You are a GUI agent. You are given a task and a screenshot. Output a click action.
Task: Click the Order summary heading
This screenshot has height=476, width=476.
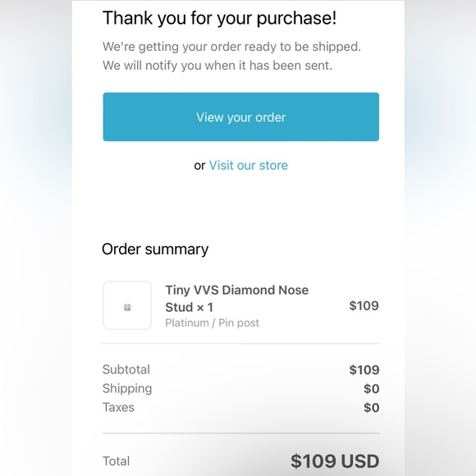(x=155, y=249)
